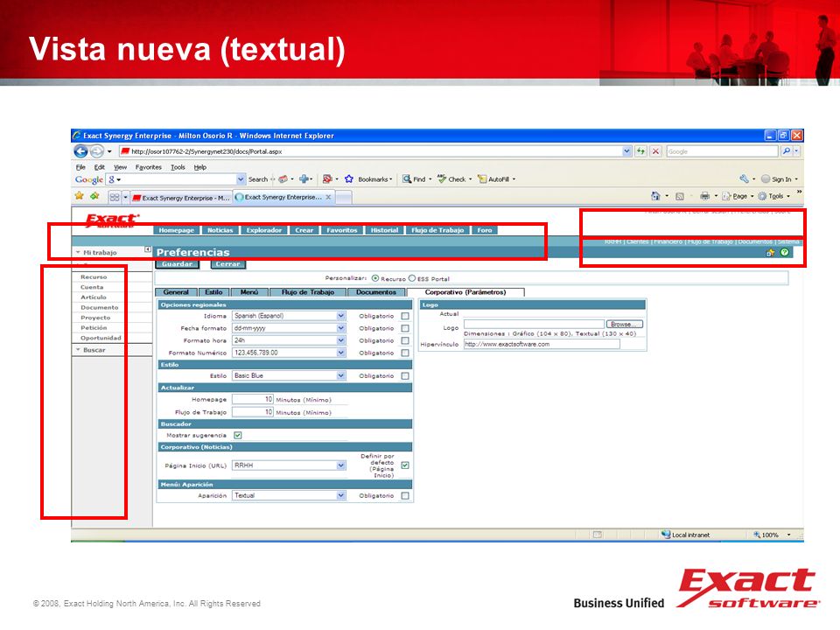Select the Recurso radio button

(x=375, y=278)
